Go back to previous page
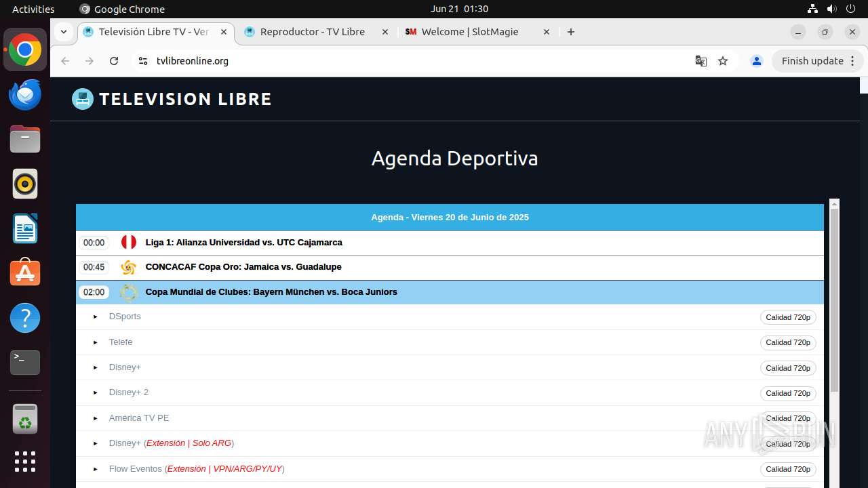This screenshot has height=488, width=868. 65,61
